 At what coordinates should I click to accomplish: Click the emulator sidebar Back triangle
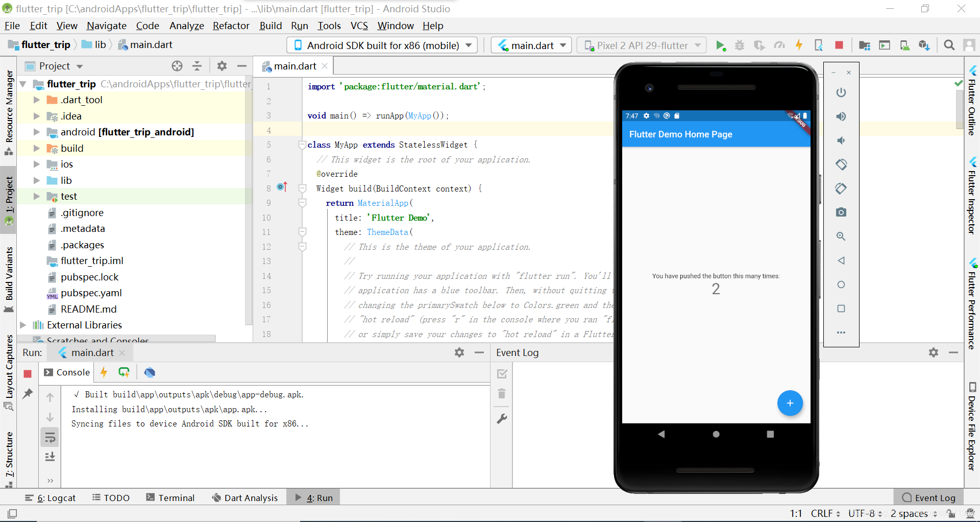point(841,260)
